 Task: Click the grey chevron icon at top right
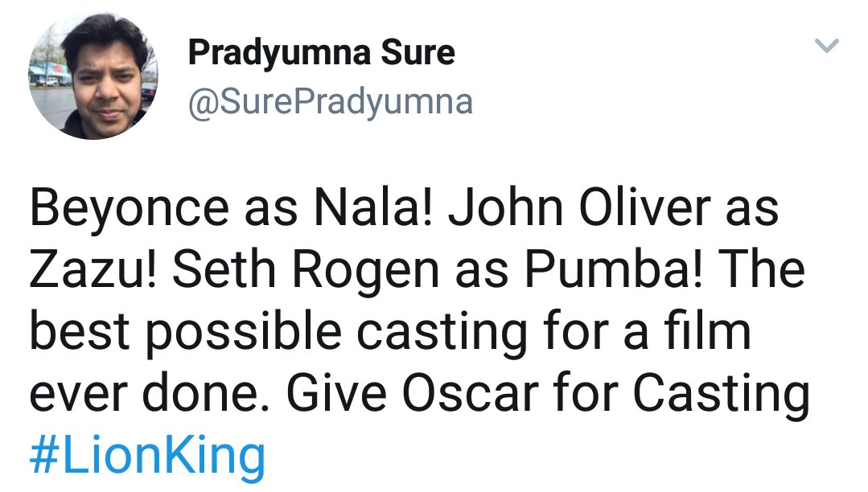[826, 45]
